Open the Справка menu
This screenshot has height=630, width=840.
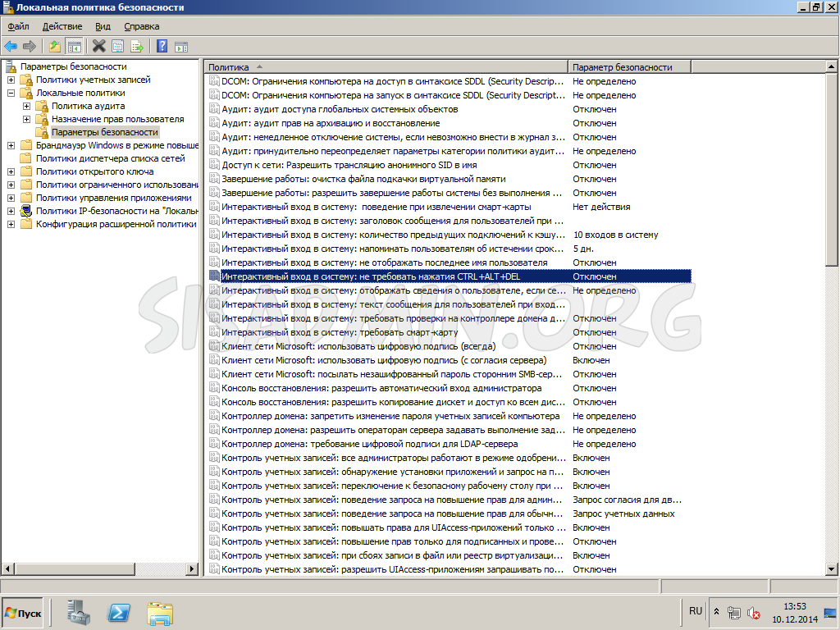coord(141,26)
